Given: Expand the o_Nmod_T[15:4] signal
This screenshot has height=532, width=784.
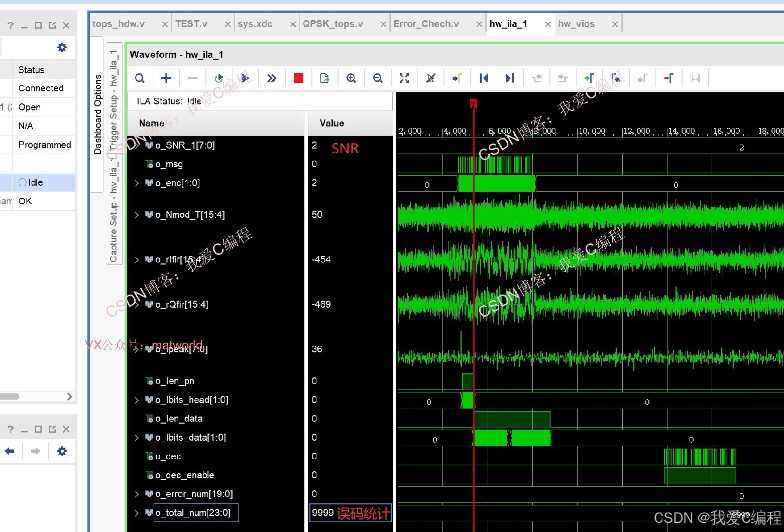Looking at the screenshot, I should (x=137, y=215).
